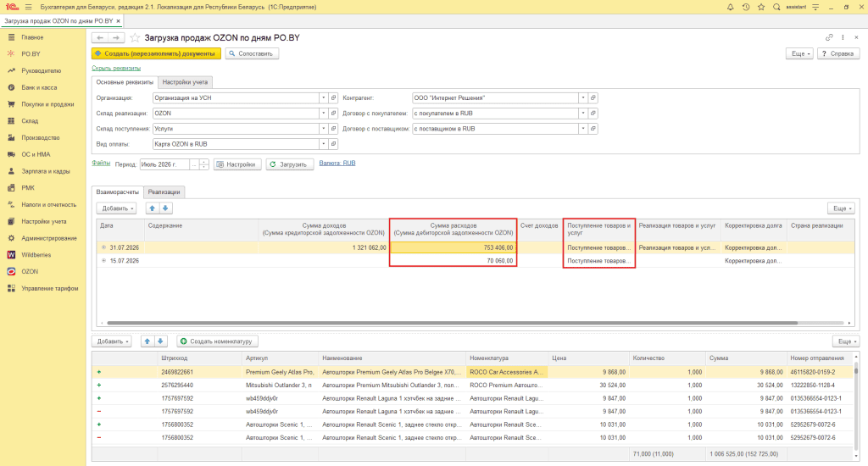Open Еще menu at form top
The image size is (868, 466).
[800, 53]
